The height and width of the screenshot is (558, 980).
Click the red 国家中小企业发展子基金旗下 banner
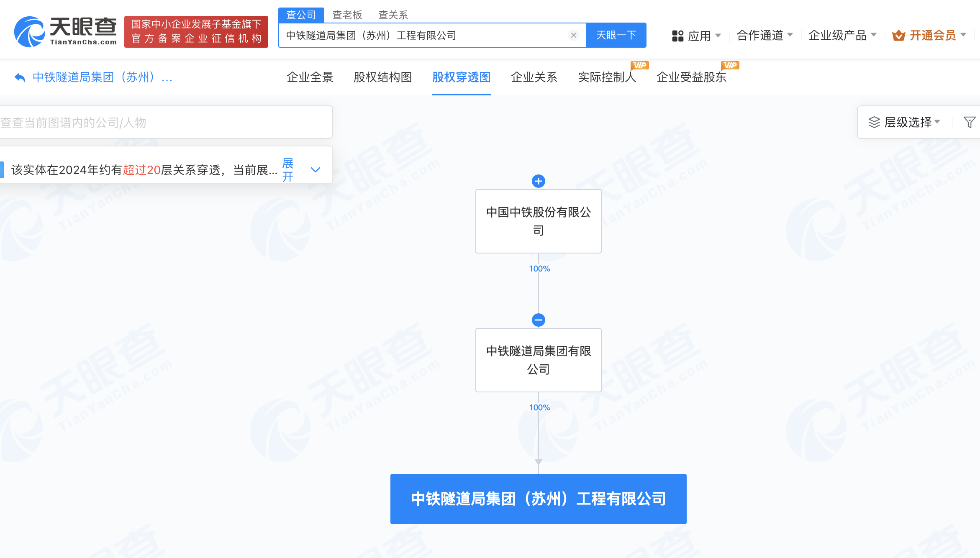pos(196,32)
